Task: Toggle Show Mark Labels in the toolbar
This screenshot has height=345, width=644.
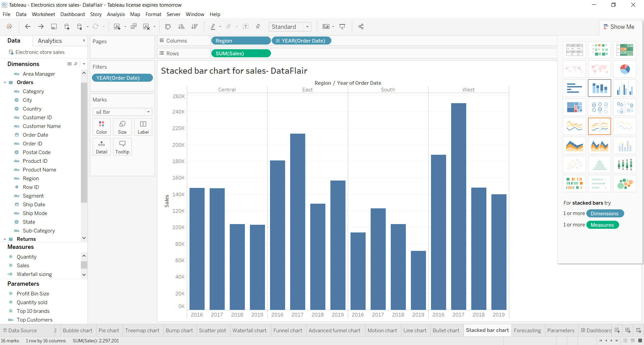Action: 246,26
